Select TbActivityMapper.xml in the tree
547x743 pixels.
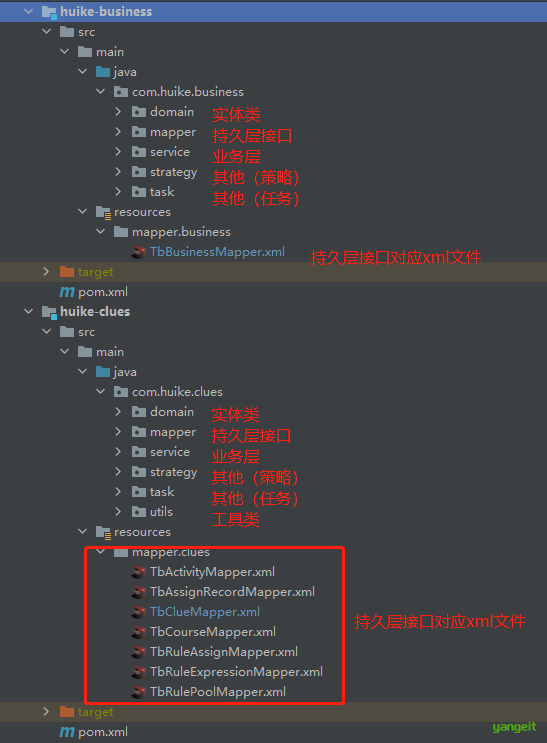212,572
